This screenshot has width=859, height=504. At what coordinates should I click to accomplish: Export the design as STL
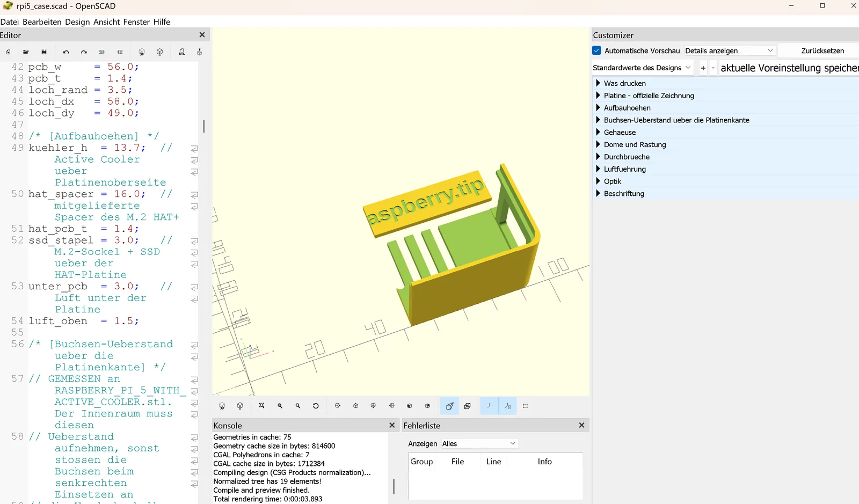(182, 52)
